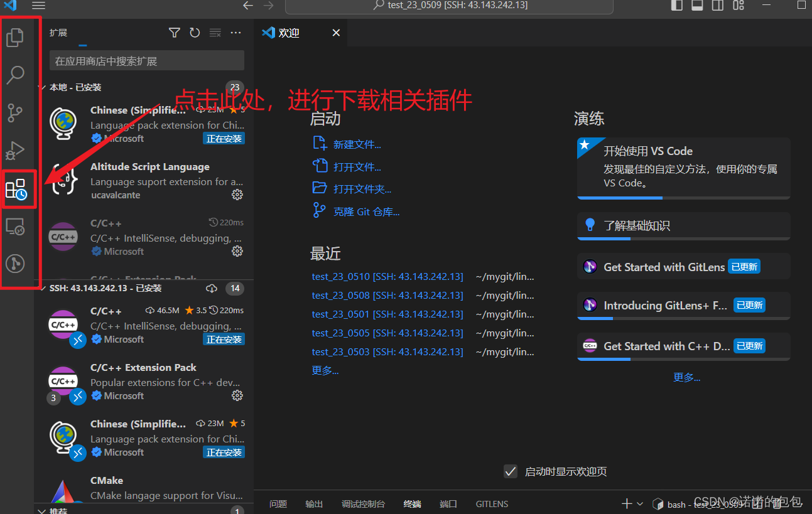The image size is (812, 514).
Task: Select C/C++ Extension Pack under SSH
Action: click(144, 382)
